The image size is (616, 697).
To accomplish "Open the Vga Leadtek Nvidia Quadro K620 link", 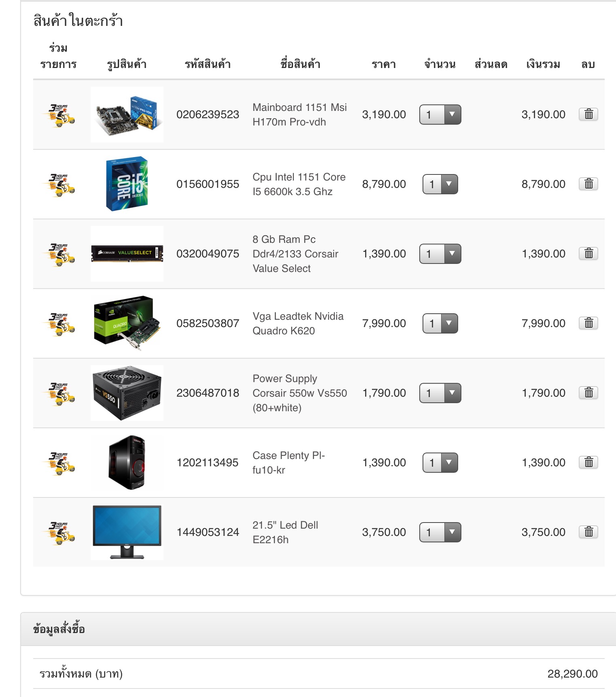I will (298, 323).
